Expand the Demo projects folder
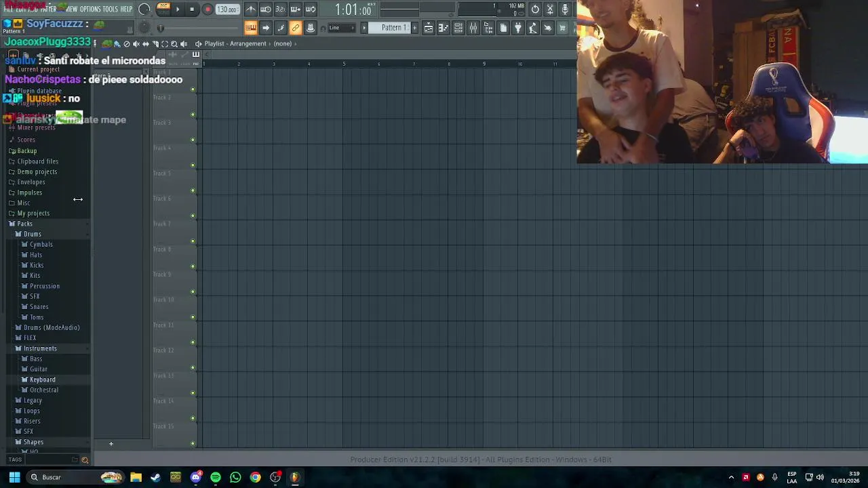 (x=37, y=171)
